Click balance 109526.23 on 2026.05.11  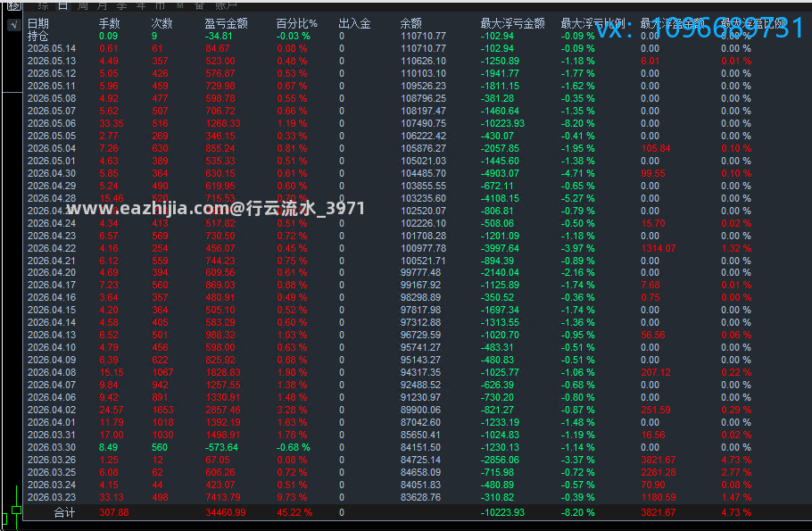tap(423, 86)
